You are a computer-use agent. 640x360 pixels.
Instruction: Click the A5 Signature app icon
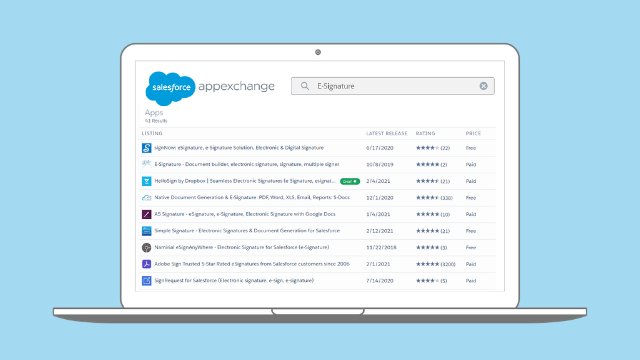(x=147, y=214)
